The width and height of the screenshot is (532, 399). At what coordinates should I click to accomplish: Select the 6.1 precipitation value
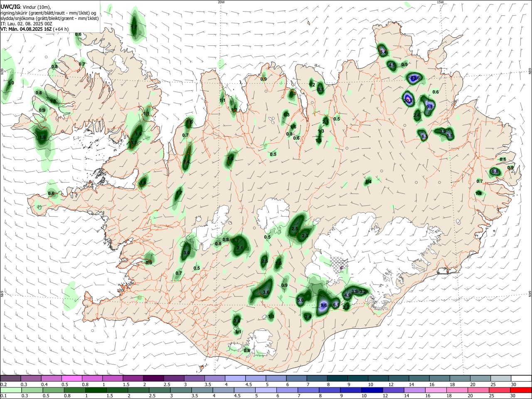336,305
